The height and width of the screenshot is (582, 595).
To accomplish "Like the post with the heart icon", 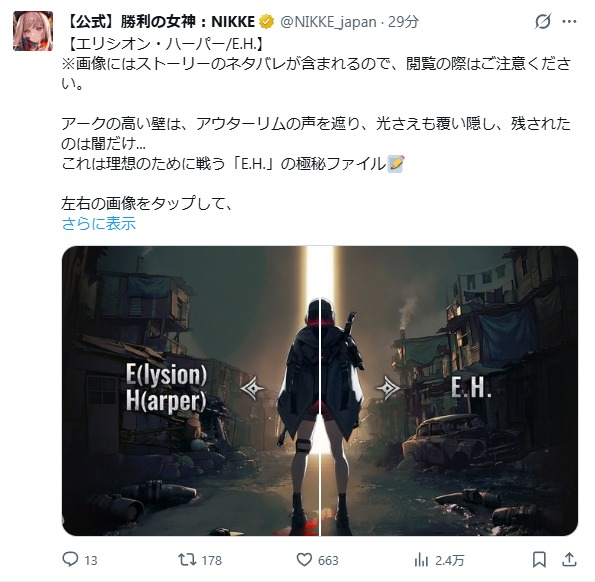I will [x=304, y=560].
